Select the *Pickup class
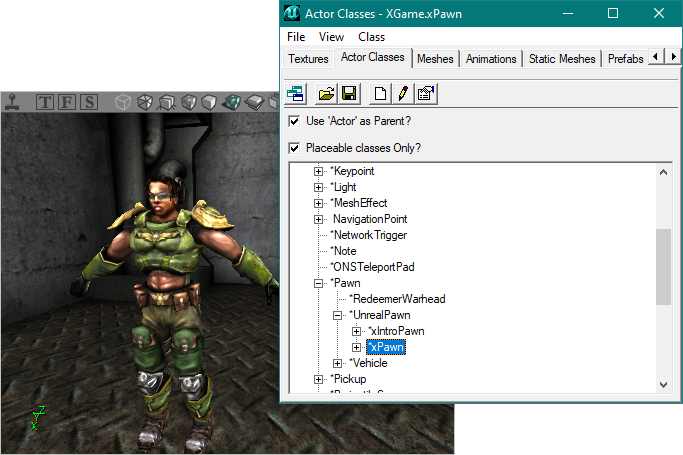Screen dimensions: 683x455 348,379
